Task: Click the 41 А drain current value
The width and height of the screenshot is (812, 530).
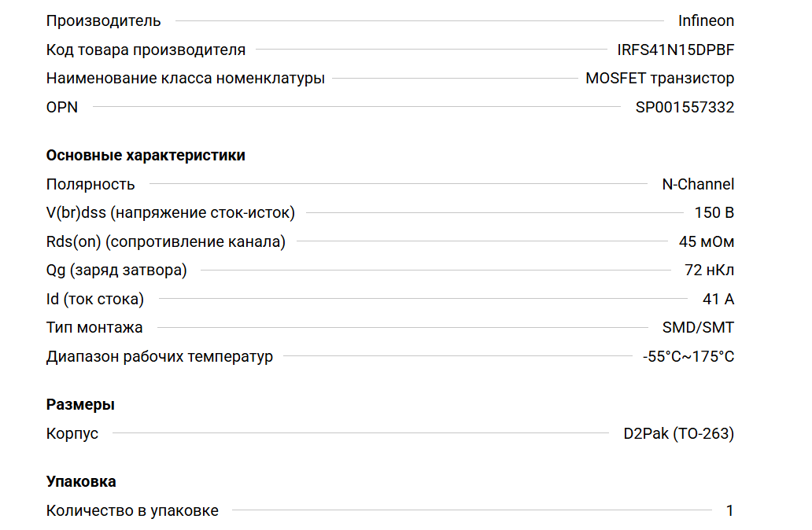Action: tap(718, 300)
